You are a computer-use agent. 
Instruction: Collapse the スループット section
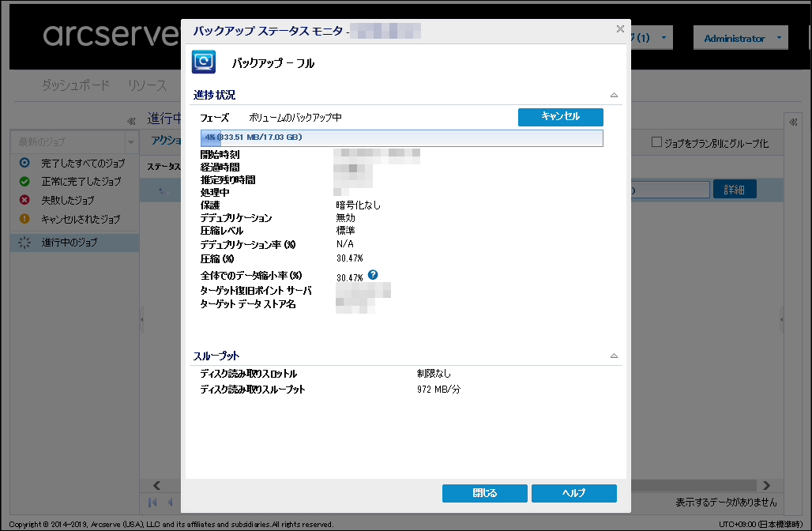[614, 356]
